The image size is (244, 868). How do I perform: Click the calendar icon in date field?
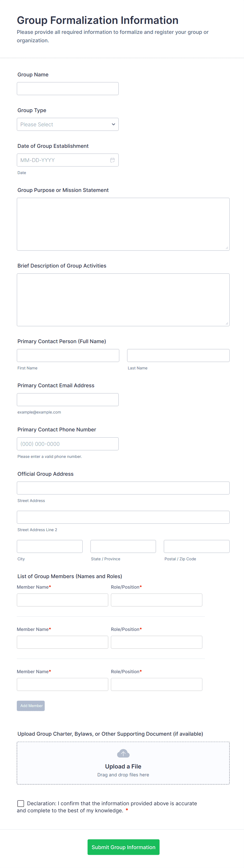click(x=112, y=160)
